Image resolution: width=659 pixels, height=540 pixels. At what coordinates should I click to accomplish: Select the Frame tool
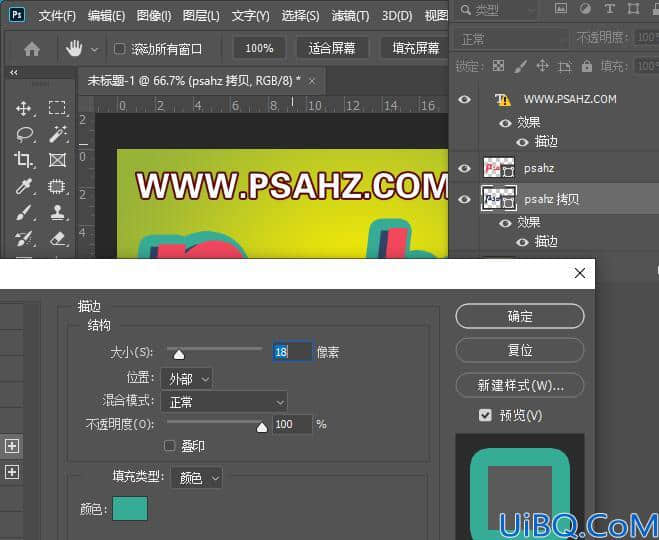coord(57,160)
